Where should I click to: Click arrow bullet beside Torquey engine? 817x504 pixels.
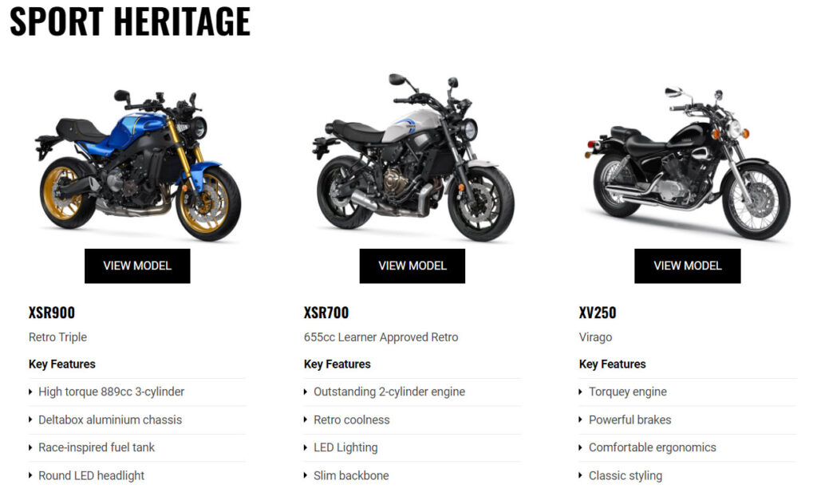tap(581, 392)
